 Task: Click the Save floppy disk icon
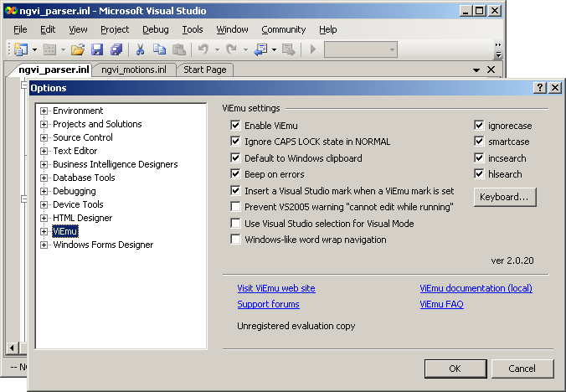point(97,49)
